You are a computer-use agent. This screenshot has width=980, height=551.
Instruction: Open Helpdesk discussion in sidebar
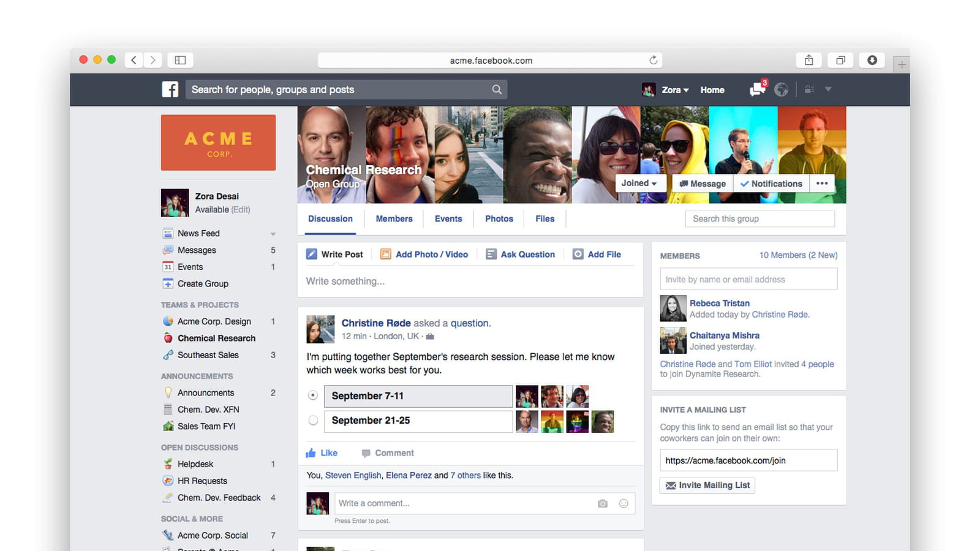[x=195, y=464]
